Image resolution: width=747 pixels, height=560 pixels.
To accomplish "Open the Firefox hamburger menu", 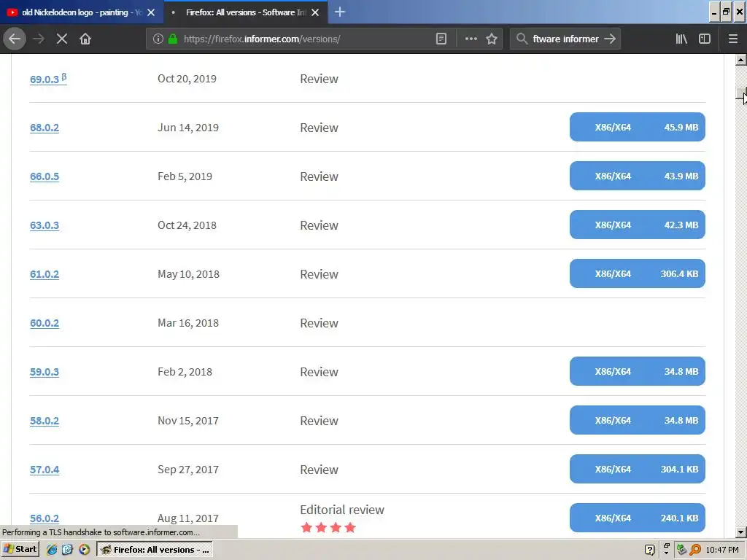I will coord(733,39).
